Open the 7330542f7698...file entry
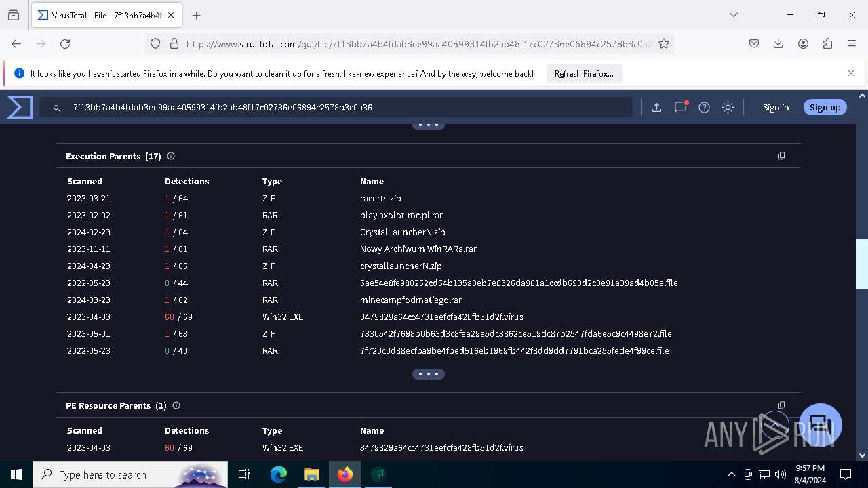This screenshot has height=488, width=868. point(516,334)
